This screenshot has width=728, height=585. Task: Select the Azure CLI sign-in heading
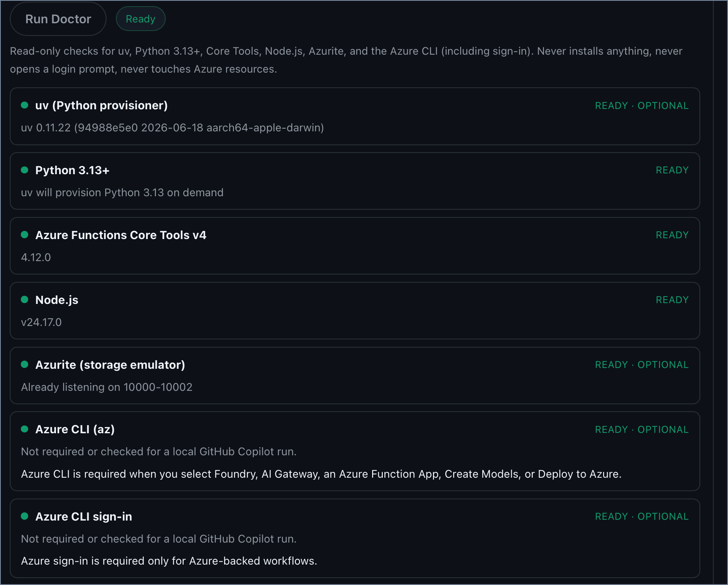tap(84, 516)
